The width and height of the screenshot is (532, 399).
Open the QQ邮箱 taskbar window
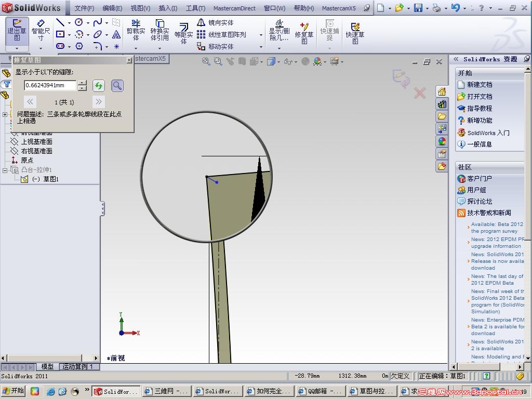(x=321, y=391)
